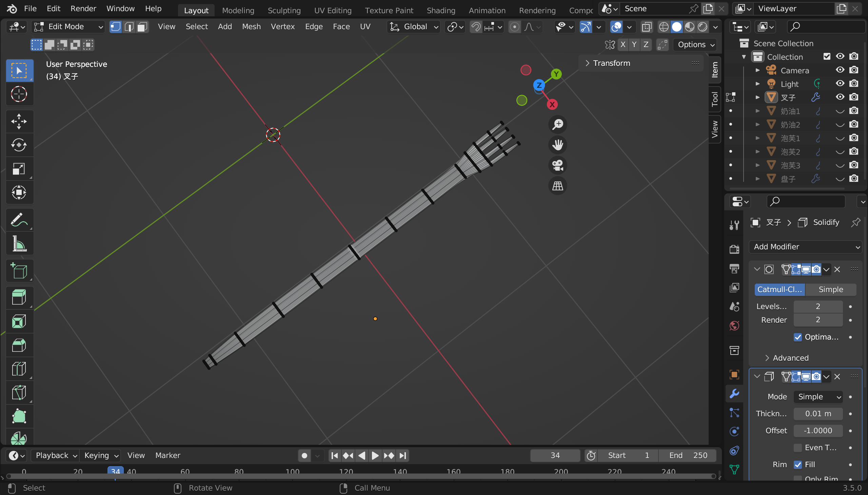Select the Poly Build tool
The image size is (868, 495).
coord(19,417)
